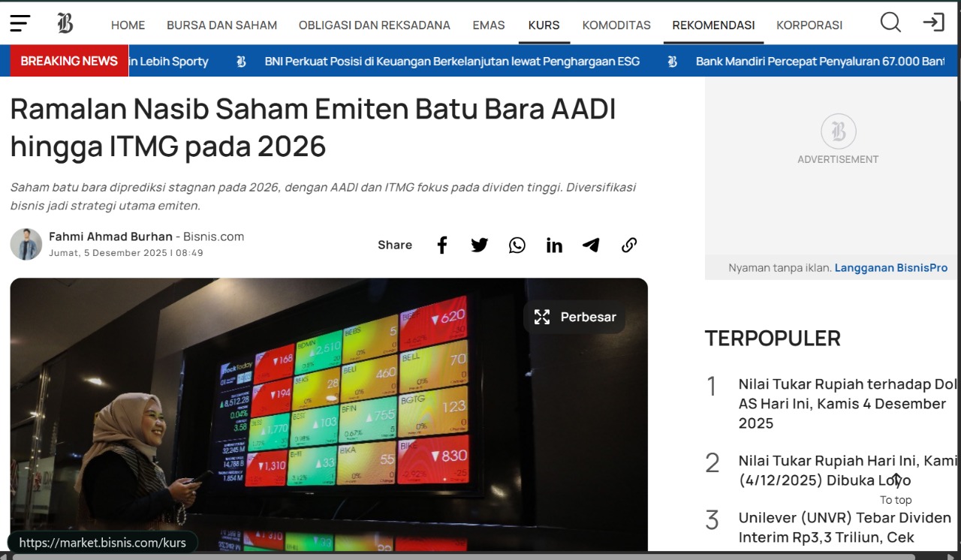The width and height of the screenshot is (961, 560).
Task: Click the TERPOPULER section heading
Action: [x=773, y=339]
